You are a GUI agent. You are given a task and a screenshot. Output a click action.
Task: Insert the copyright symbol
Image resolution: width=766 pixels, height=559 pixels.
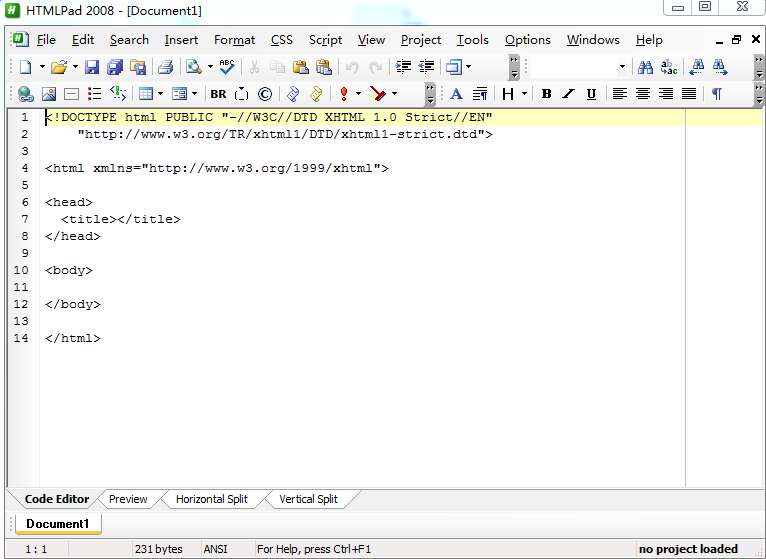265,94
